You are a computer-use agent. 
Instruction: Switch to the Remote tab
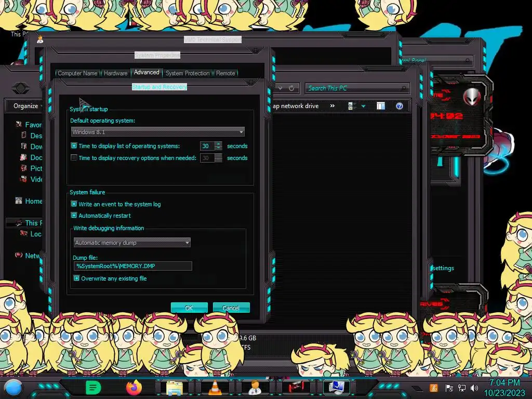(x=225, y=73)
